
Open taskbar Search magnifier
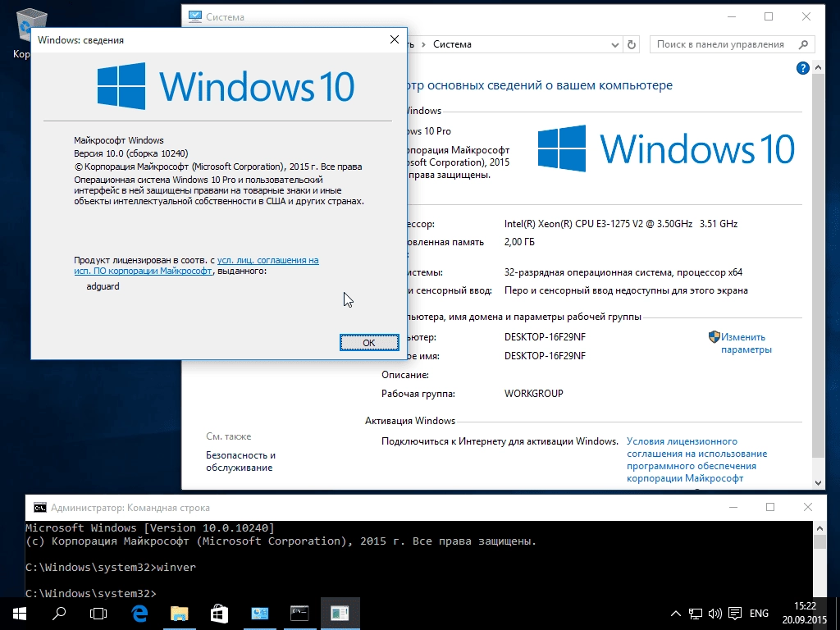tap(59, 614)
